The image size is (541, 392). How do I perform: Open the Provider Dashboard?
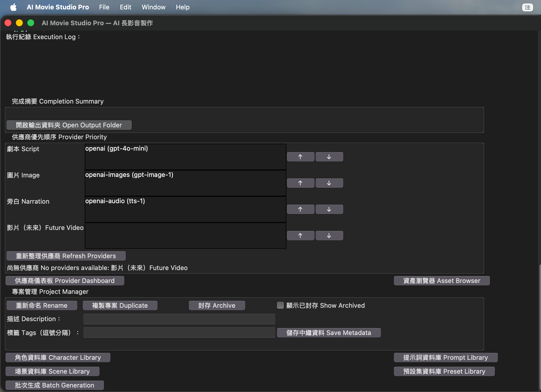(65, 281)
